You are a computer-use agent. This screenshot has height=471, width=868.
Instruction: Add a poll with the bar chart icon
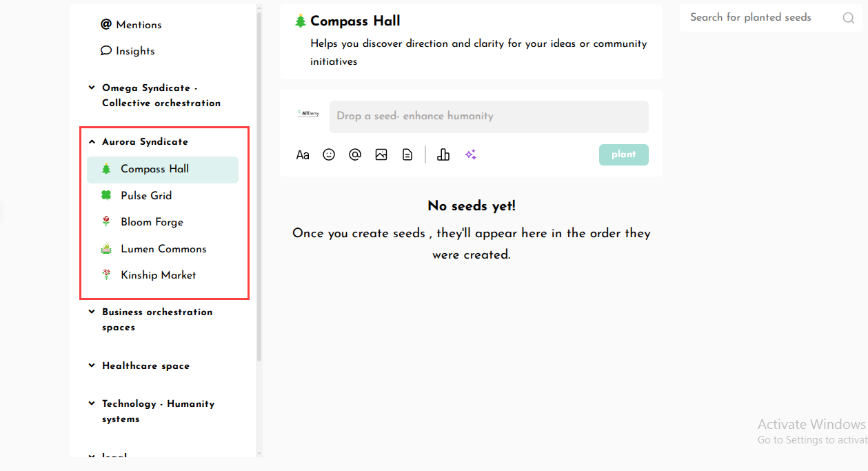(443, 155)
